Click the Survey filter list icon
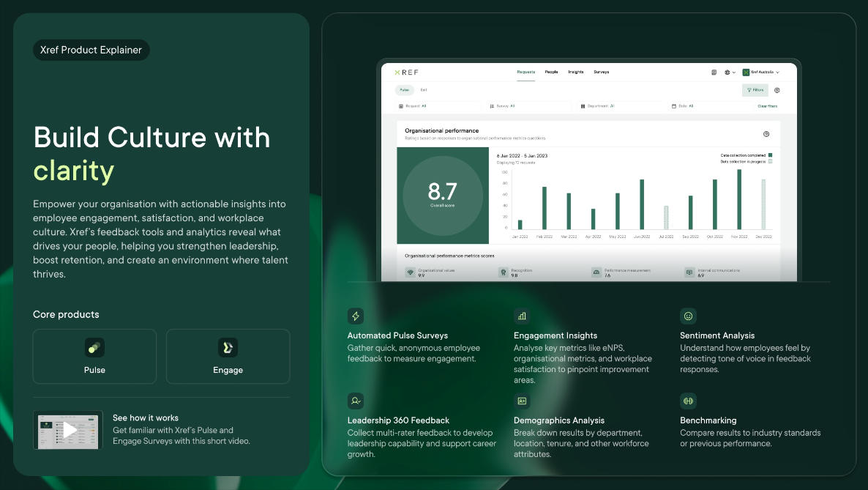 492,106
